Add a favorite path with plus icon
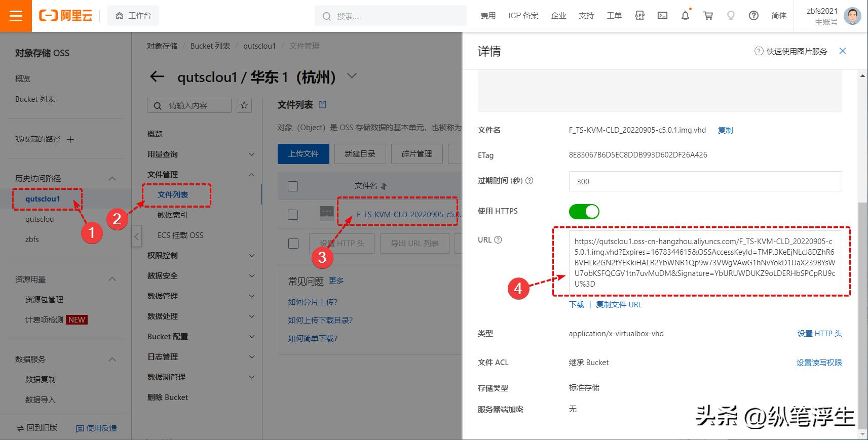This screenshot has width=868, height=440. [x=70, y=139]
